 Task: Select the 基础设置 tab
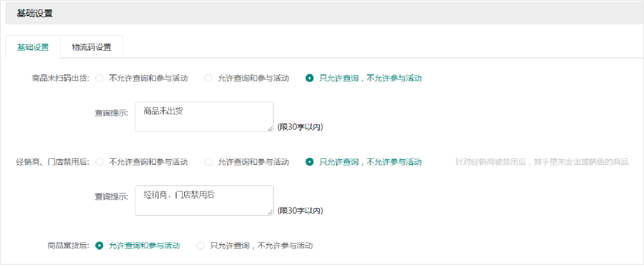tap(33, 47)
